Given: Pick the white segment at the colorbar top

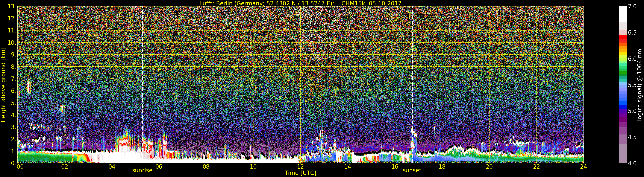Looking at the screenshot, I should point(623,14).
